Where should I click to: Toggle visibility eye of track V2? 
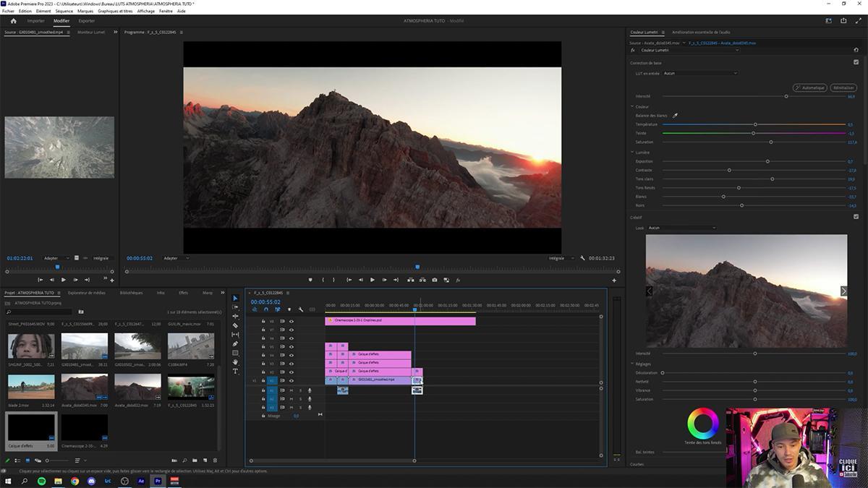click(x=292, y=372)
